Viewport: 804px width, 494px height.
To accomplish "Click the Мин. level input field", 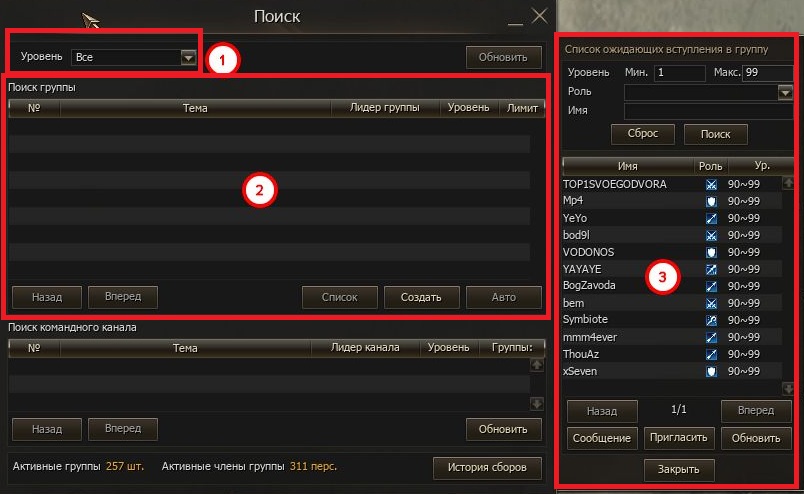I will point(680,73).
